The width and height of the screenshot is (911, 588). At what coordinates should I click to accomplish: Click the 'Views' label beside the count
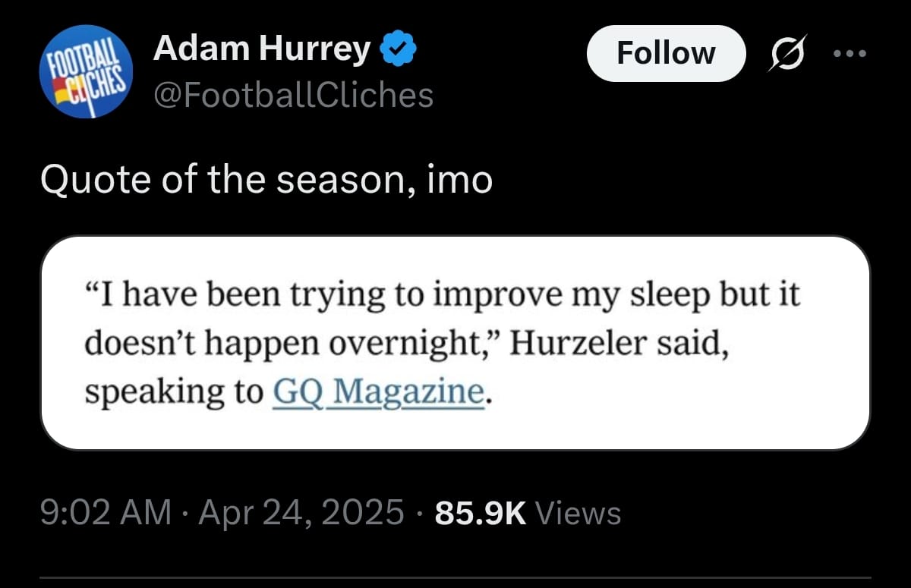coord(578,513)
